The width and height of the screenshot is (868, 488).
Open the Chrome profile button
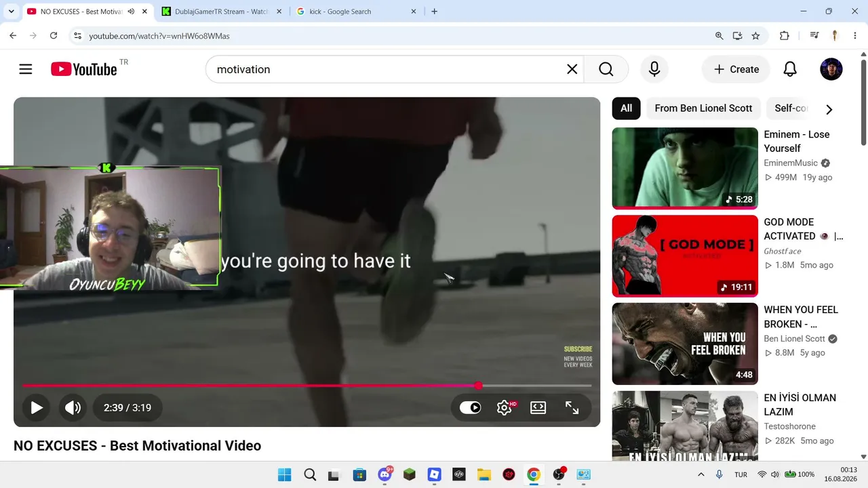click(x=835, y=36)
